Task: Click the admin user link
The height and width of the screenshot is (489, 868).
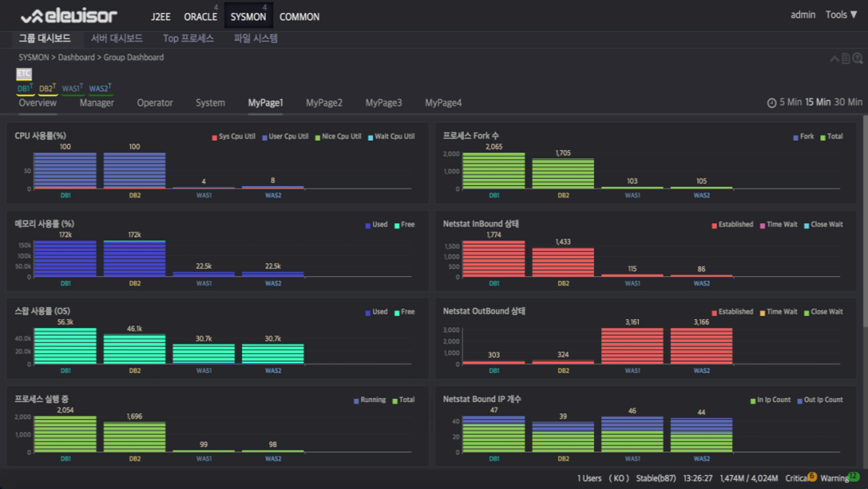Action: pos(803,15)
